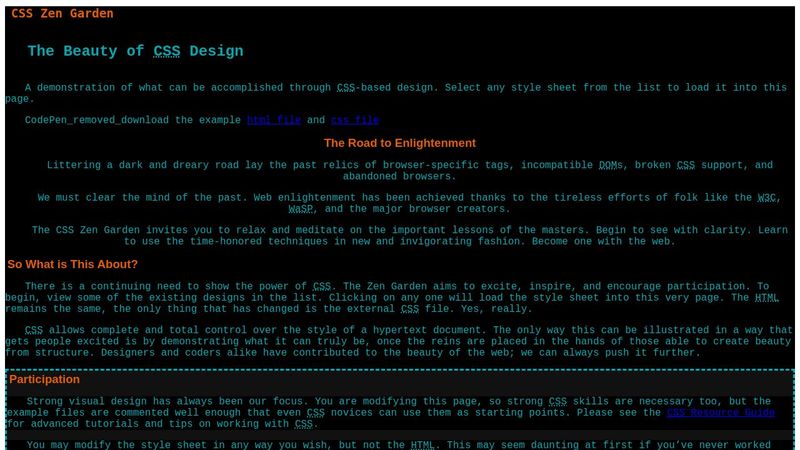Follow the "CSS Resource Guide" link
The image size is (800, 450).
(x=720, y=413)
